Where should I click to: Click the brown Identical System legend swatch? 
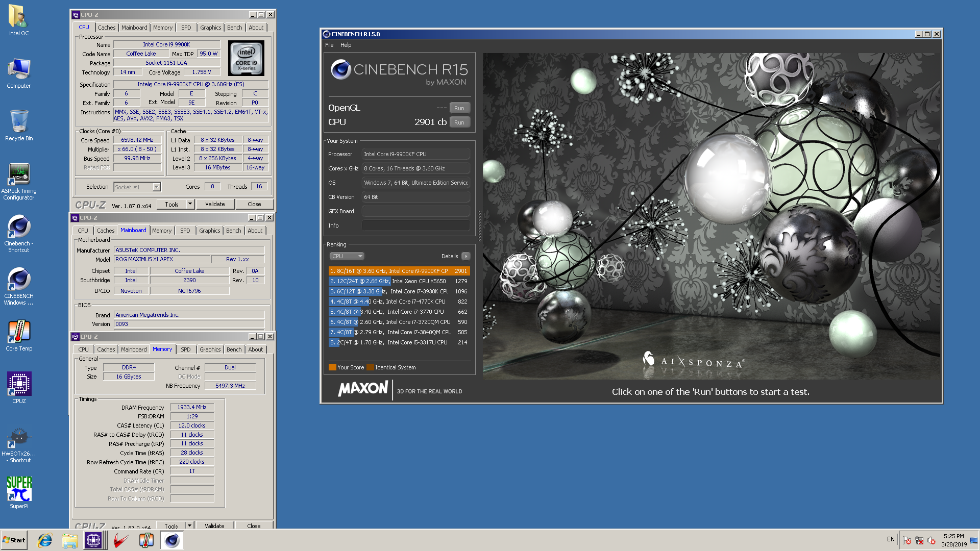click(x=370, y=367)
